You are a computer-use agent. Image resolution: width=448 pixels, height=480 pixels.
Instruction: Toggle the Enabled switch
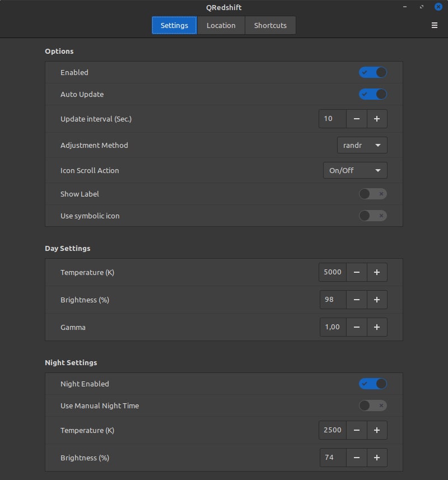point(373,73)
